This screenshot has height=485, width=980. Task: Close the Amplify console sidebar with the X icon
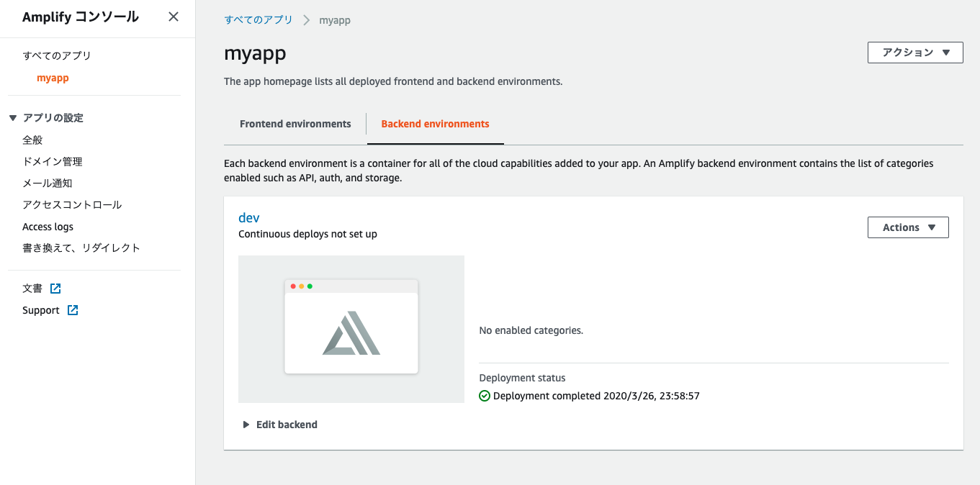[173, 16]
